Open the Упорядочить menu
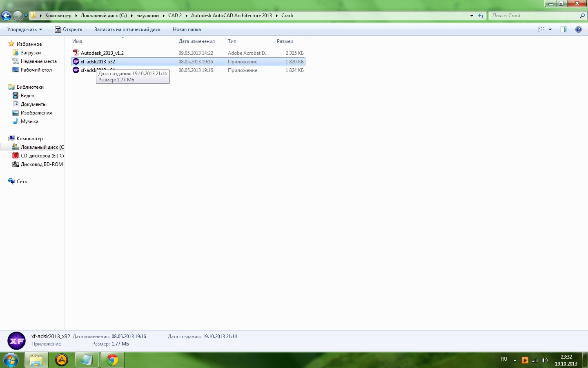The image size is (588, 368). pos(24,29)
